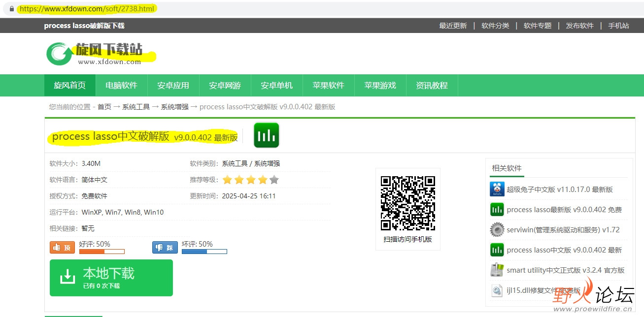
Task: Click the 暂无 related link value
Action: [88, 228]
